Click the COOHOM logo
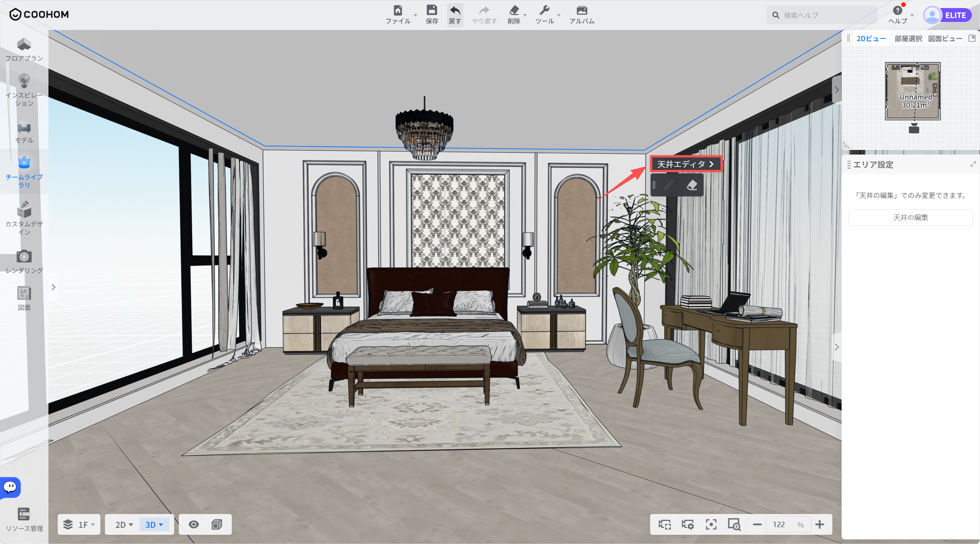Viewport: 980px width, 544px height. click(x=39, y=15)
